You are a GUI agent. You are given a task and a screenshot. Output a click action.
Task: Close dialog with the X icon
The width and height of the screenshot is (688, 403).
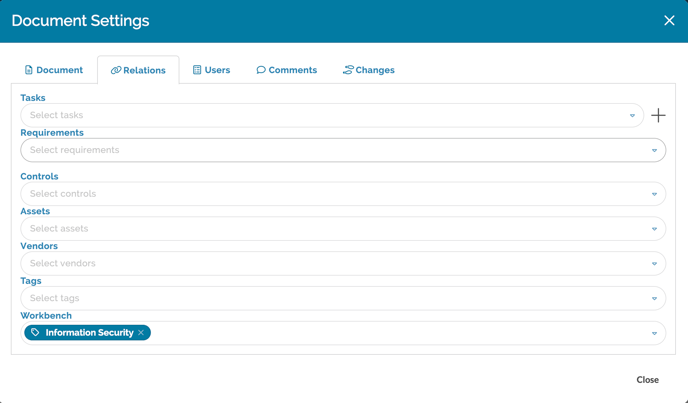pyautogui.click(x=669, y=21)
